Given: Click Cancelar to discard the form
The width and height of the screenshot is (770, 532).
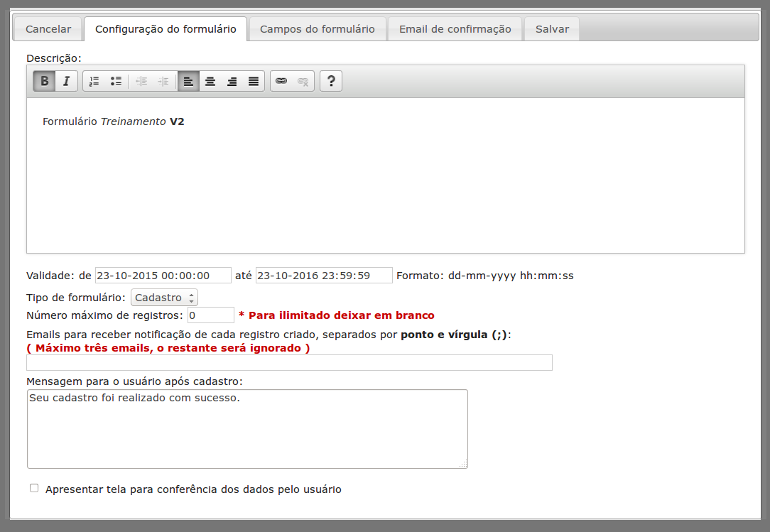Looking at the screenshot, I should (48, 29).
